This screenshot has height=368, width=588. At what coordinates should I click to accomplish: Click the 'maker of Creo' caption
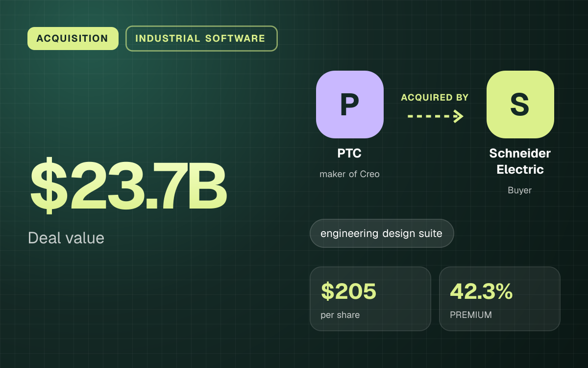tap(350, 174)
